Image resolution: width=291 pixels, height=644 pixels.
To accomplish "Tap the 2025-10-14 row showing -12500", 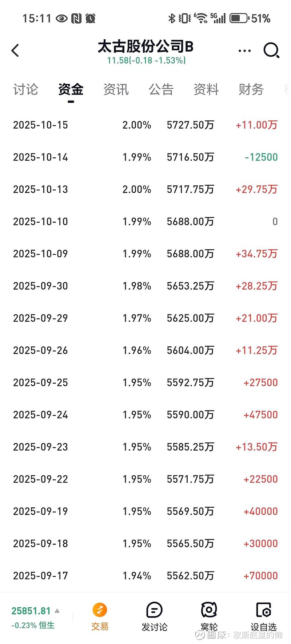I will [x=145, y=157].
